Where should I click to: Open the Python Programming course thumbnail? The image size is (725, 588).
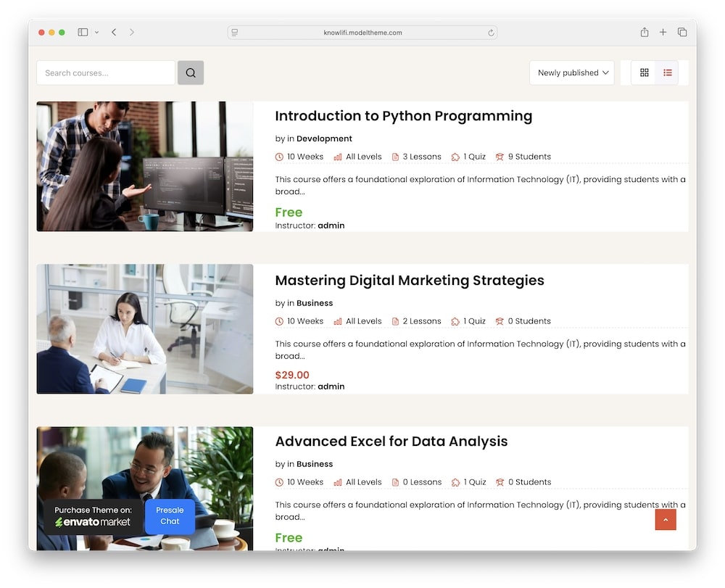(145, 167)
